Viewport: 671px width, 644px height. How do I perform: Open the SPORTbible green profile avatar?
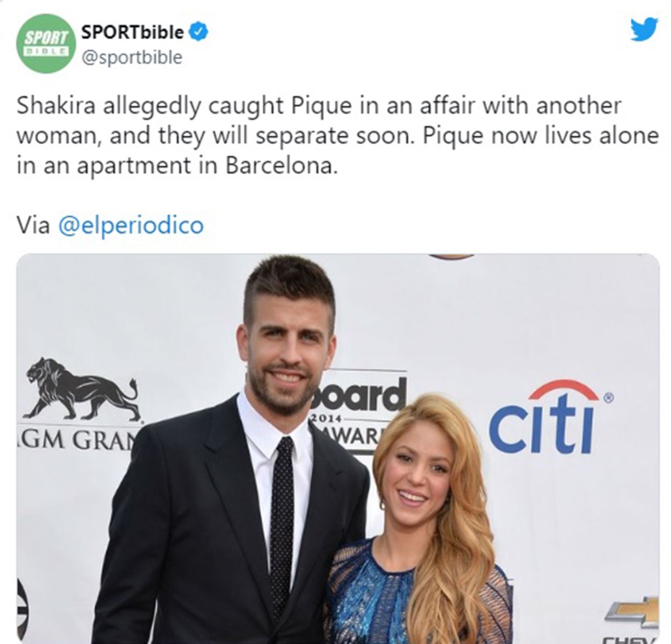click(x=47, y=43)
